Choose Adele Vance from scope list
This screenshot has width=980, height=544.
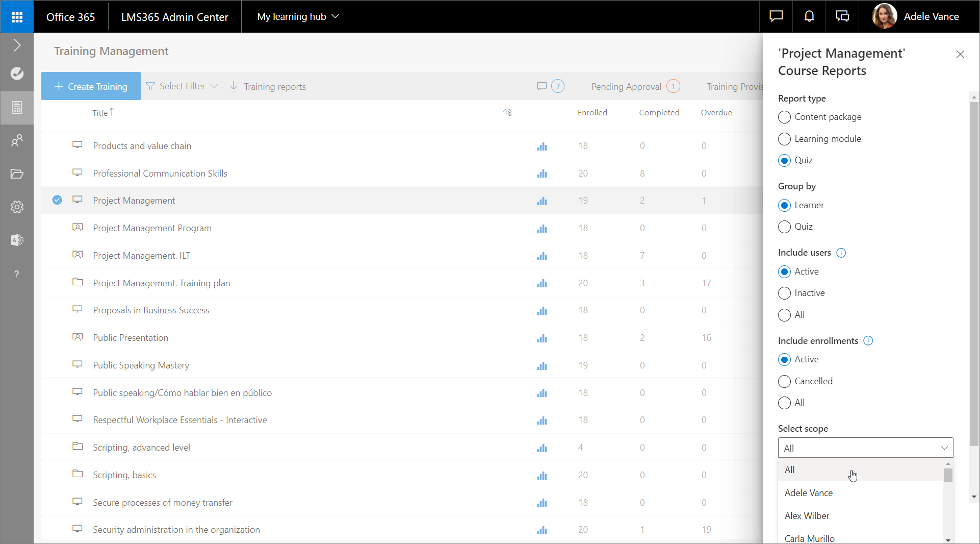click(808, 492)
